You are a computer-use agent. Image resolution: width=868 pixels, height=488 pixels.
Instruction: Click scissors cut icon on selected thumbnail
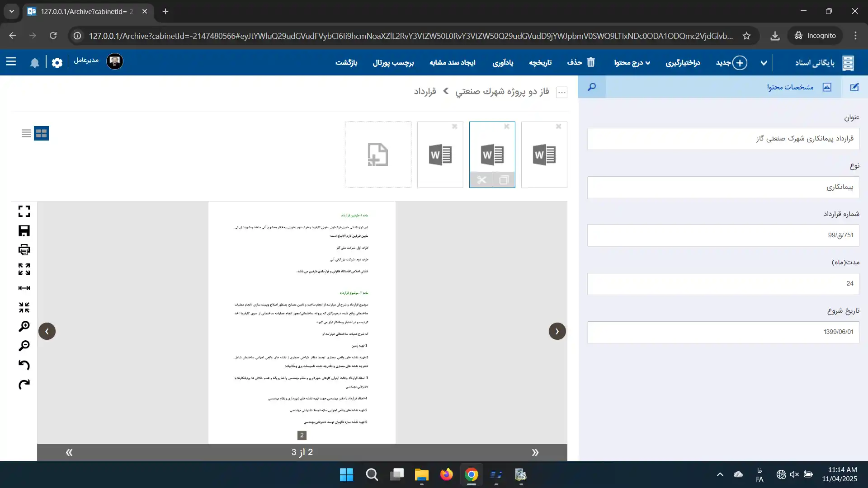point(481,180)
